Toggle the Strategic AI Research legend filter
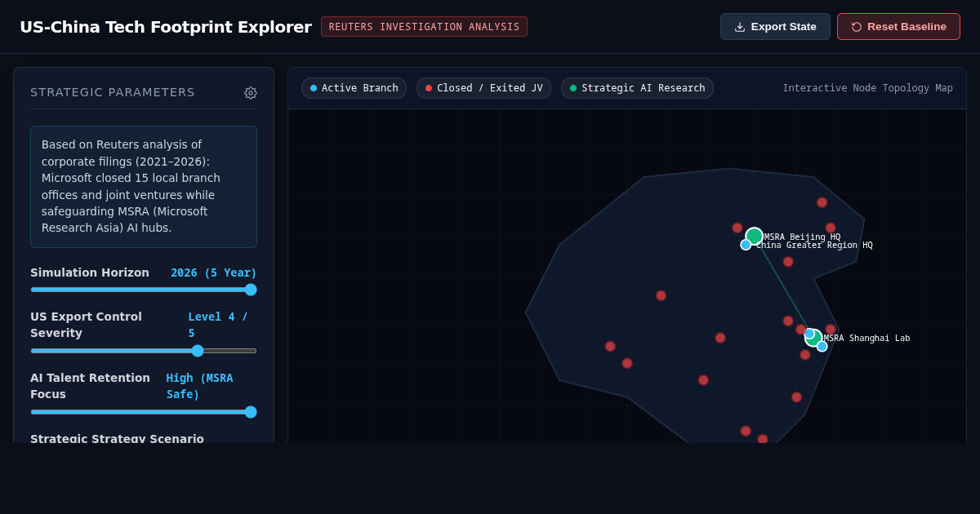 coord(637,88)
